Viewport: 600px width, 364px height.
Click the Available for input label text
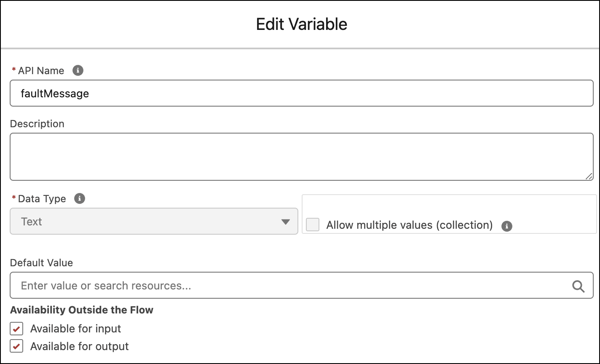[76, 329]
